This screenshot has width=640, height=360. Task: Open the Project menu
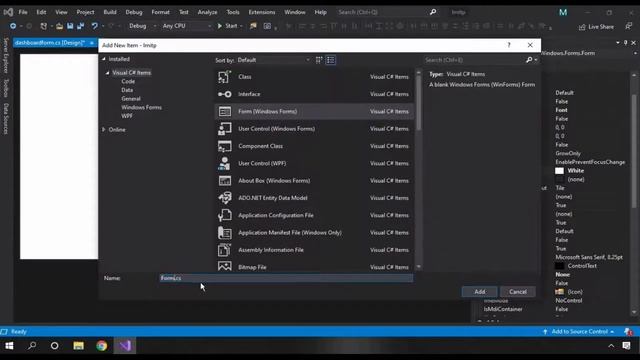point(85,12)
